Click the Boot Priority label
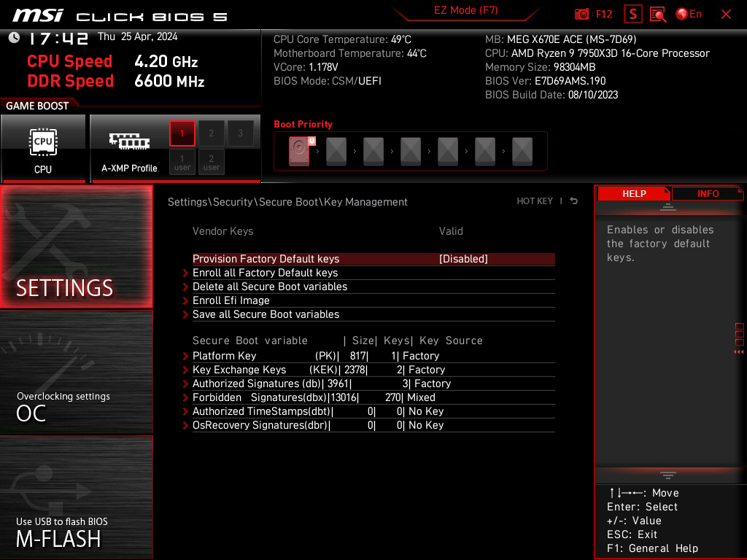This screenshot has width=747, height=560. click(303, 124)
